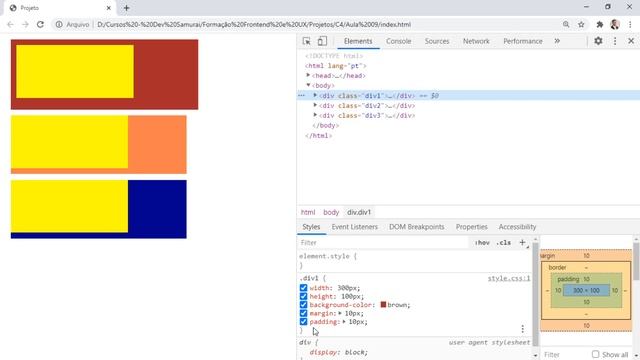The width and height of the screenshot is (640, 360).
Task: Open DevTools customize three-dot menu
Action: pyautogui.click(x=615, y=41)
